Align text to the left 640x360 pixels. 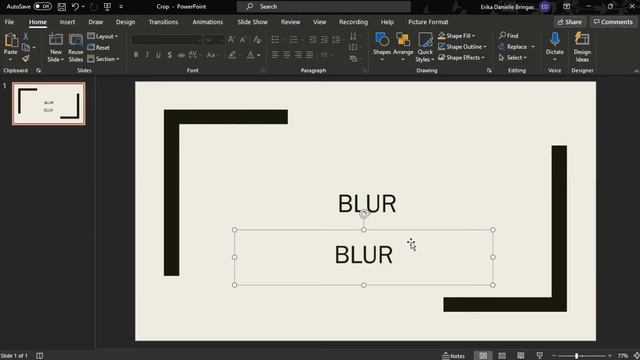tap(276, 54)
